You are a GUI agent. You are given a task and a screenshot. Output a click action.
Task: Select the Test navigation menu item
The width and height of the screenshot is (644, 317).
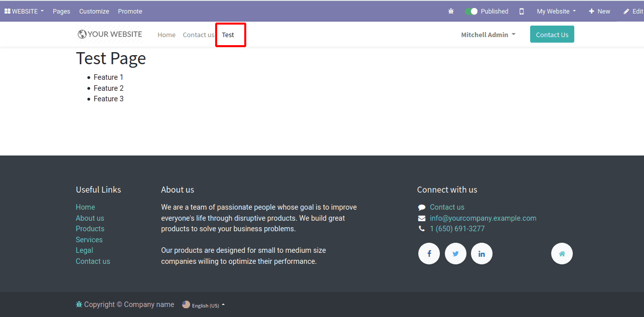coord(228,35)
